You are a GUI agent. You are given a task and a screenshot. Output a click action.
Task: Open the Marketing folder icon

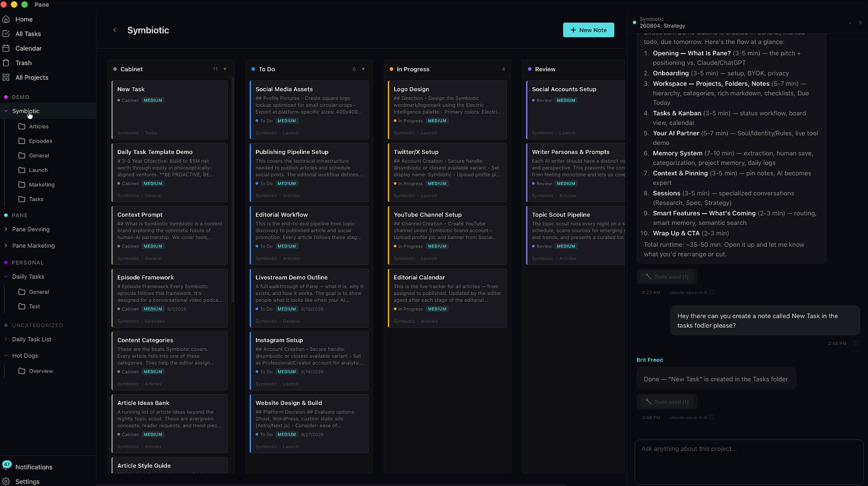(22, 185)
